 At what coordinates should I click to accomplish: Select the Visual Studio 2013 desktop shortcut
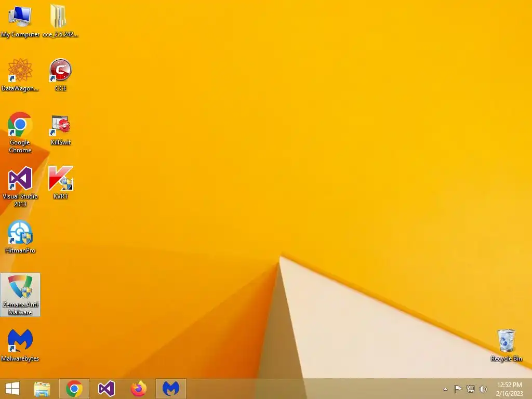tap(20, 187)
